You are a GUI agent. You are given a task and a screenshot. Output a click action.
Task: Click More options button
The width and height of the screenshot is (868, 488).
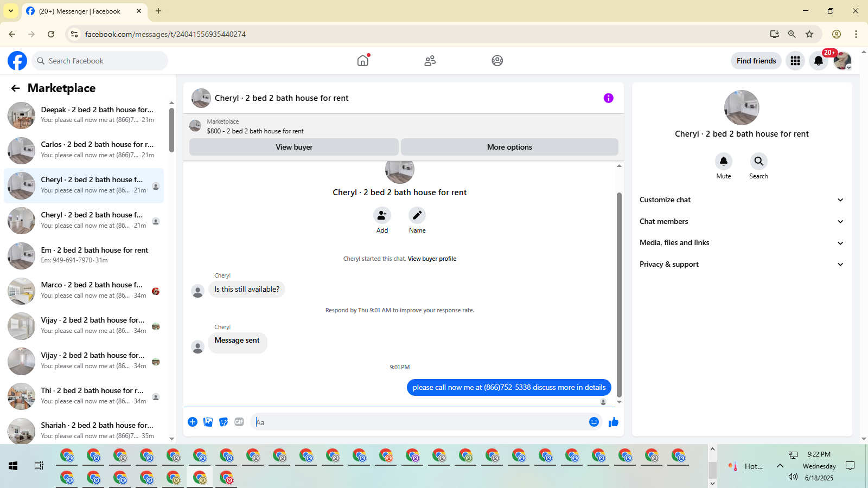[509, 147]
